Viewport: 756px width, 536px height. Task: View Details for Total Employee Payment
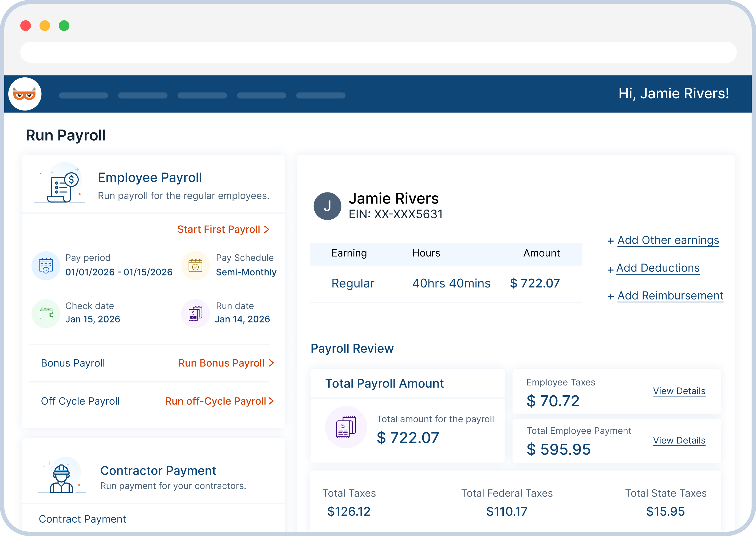point(679,440)
